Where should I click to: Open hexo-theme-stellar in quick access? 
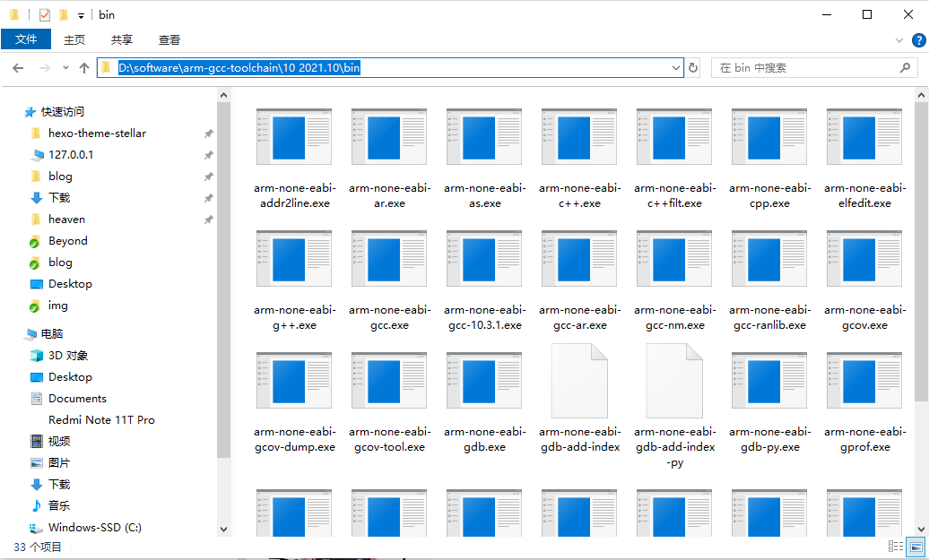(97, 134)
